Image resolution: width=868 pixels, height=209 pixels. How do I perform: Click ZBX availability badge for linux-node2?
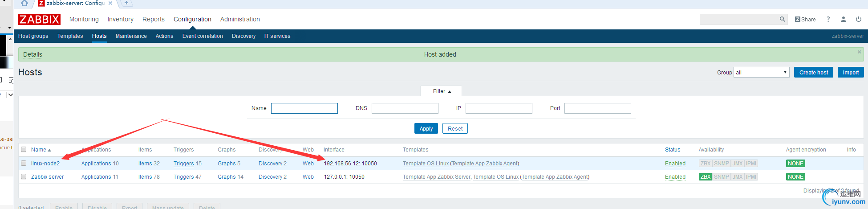point(706,164)
